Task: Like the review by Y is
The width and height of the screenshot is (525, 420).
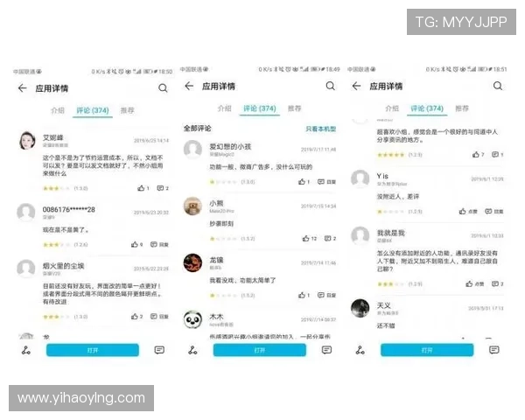Action: (x=468, y=212)
